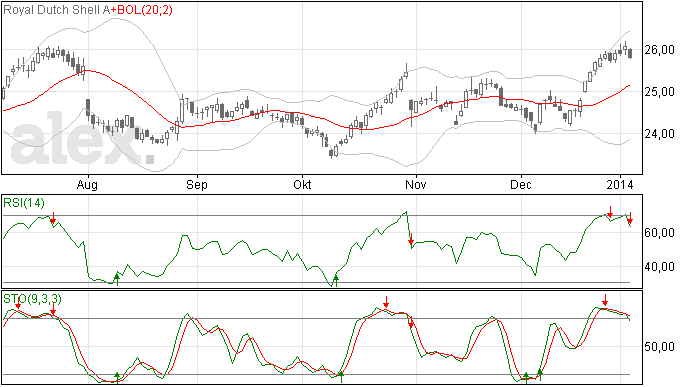Select the Aug date axis label
This screenshot has height=387, width=690.
[87, 185]
